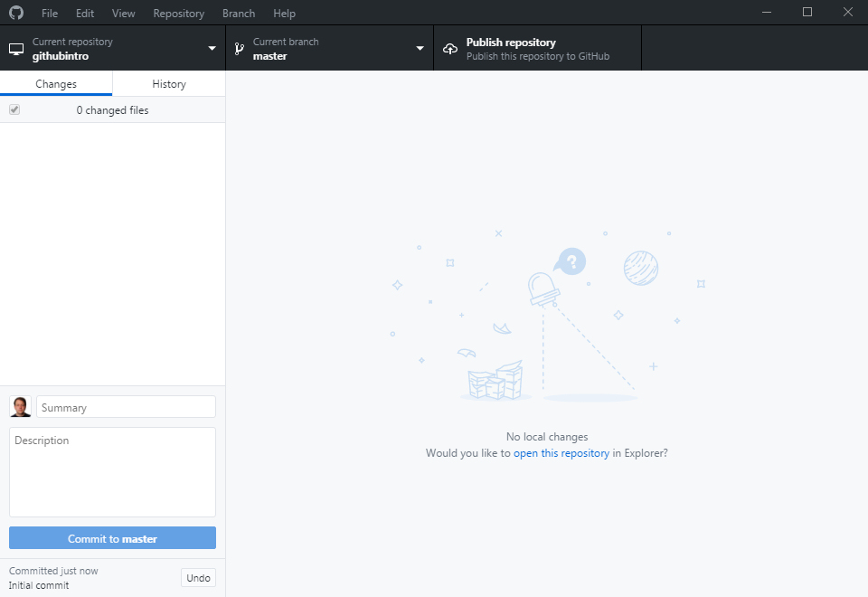Click the computer monitor repository icon
This screenshot has width=868, height=597.
[16, 49]
